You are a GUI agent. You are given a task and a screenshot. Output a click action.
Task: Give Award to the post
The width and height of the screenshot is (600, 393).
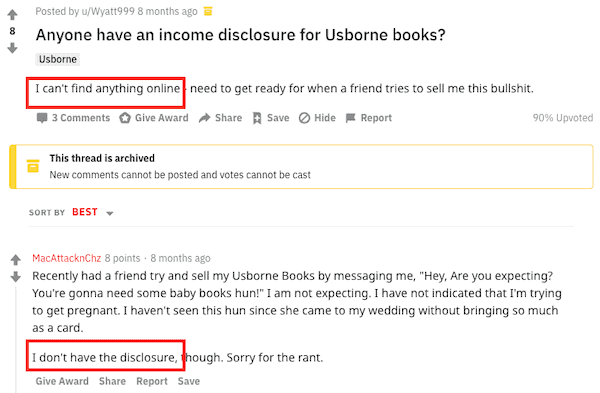[154, 118]
